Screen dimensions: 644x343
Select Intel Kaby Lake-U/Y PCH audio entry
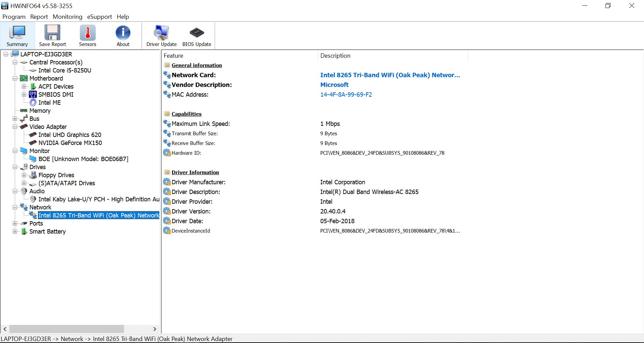pos(99,199)
